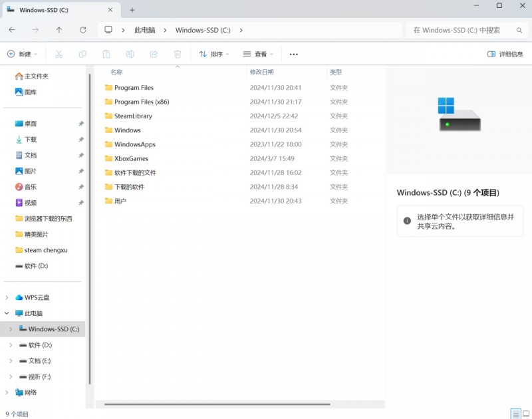Open the See more ellipsis menu
Viewport: 532px width, 419px height.
pyautogui.click(x=294, y=55)
